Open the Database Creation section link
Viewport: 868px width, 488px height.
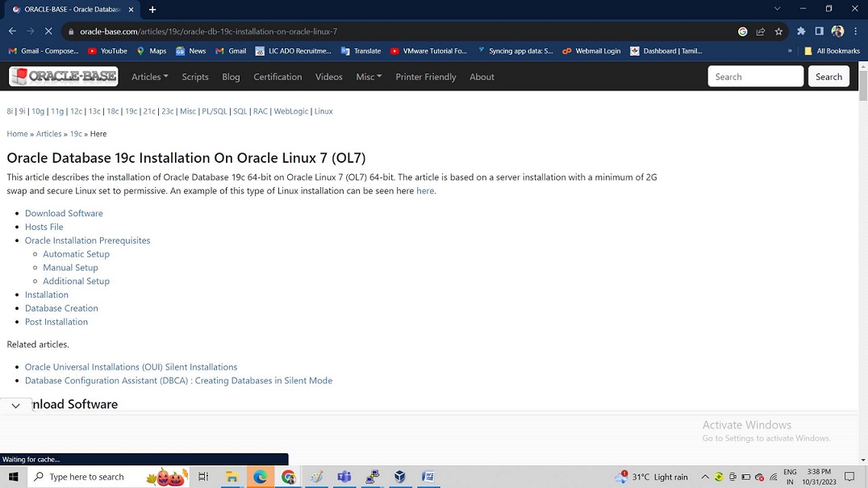click(x=61, y=308)
